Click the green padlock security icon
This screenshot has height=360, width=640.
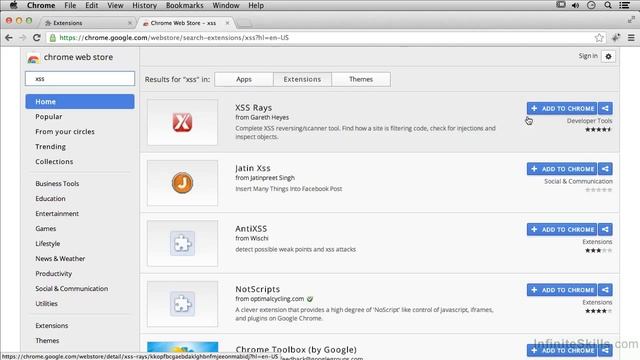click(53, 38)
